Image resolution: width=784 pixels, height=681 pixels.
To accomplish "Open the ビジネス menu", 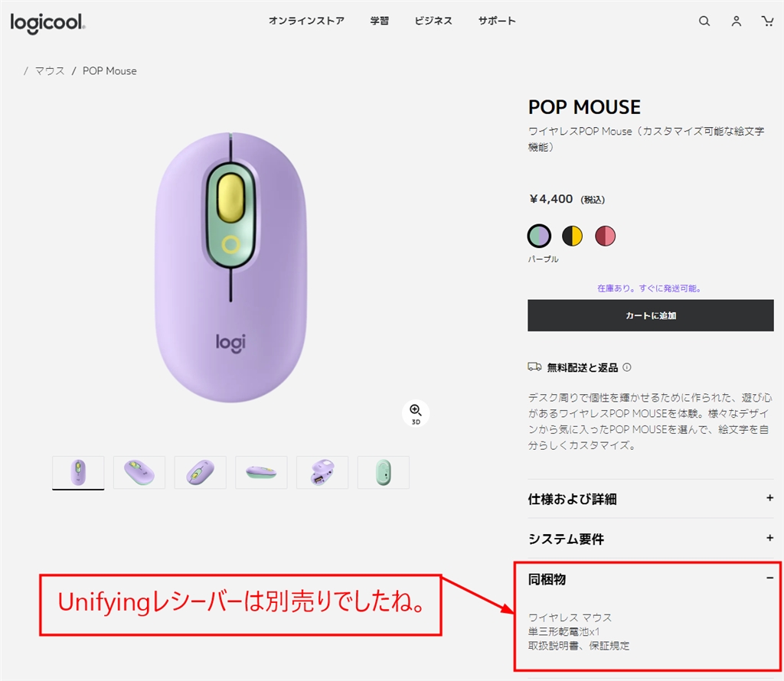I will tap(433, 21).
